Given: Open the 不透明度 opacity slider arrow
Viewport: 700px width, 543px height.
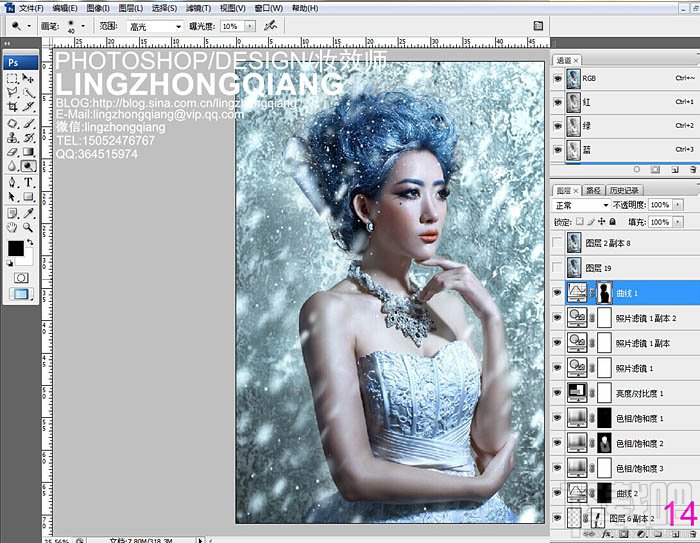Looking at the screenshot, I should pyautogui.click(x=678, y=205).
